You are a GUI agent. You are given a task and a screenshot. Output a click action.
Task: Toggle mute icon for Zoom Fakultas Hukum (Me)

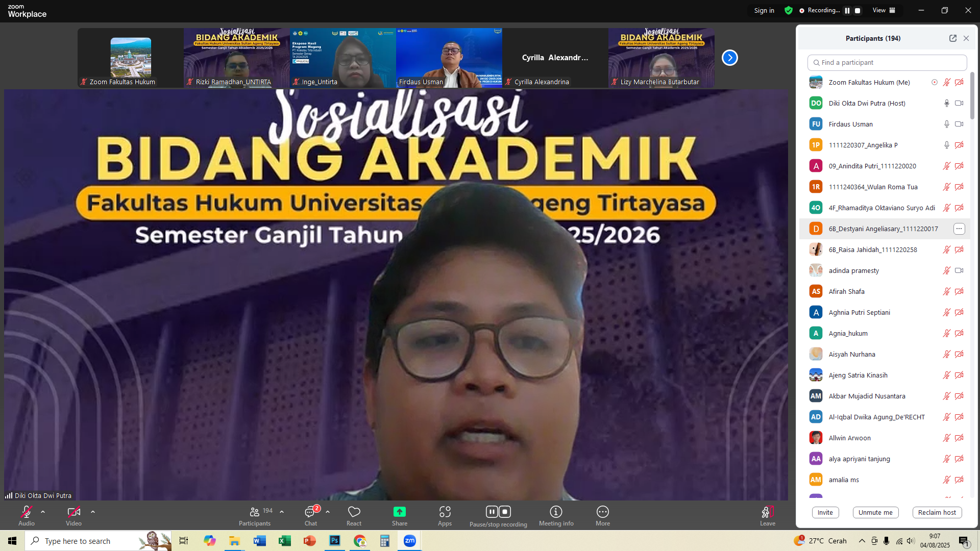click(947, 82)
